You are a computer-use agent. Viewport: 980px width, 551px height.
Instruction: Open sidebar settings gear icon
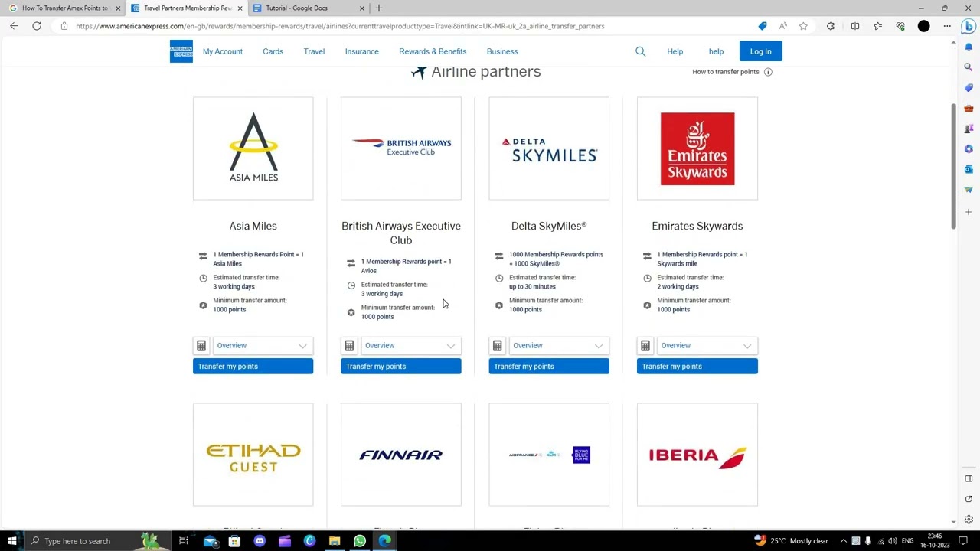(x=969, y=520)
